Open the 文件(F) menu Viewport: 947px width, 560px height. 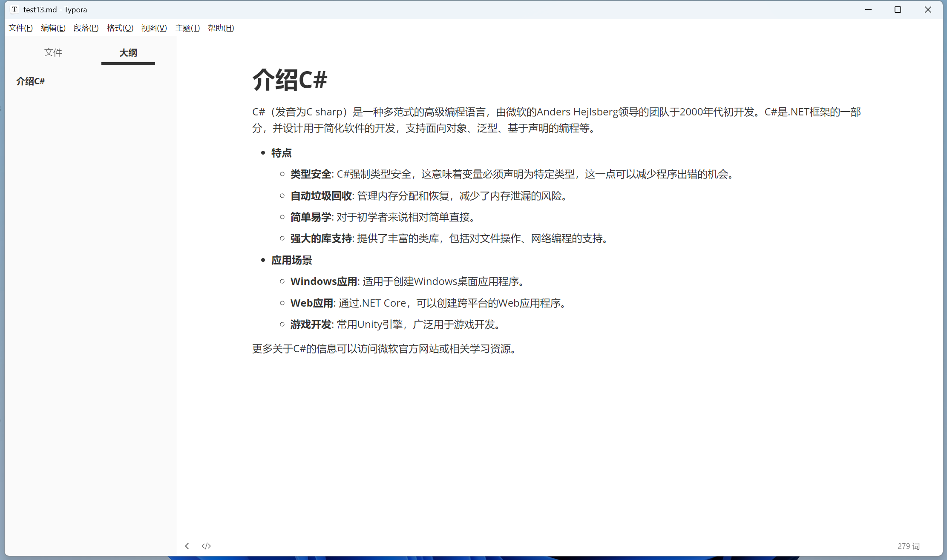click(20, 28)
